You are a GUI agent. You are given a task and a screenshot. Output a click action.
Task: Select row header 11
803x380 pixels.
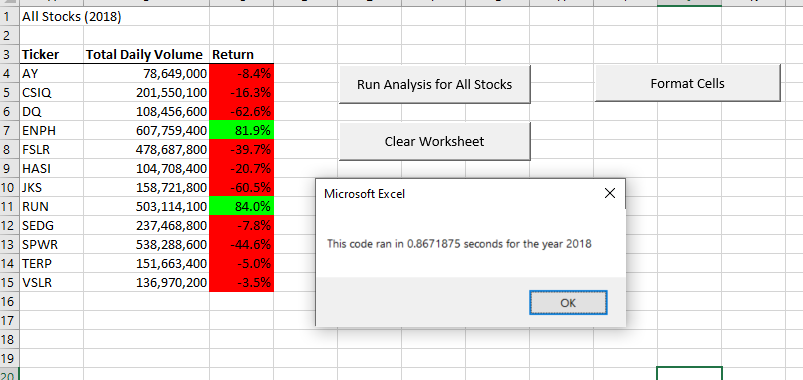[x=9, y=206]
